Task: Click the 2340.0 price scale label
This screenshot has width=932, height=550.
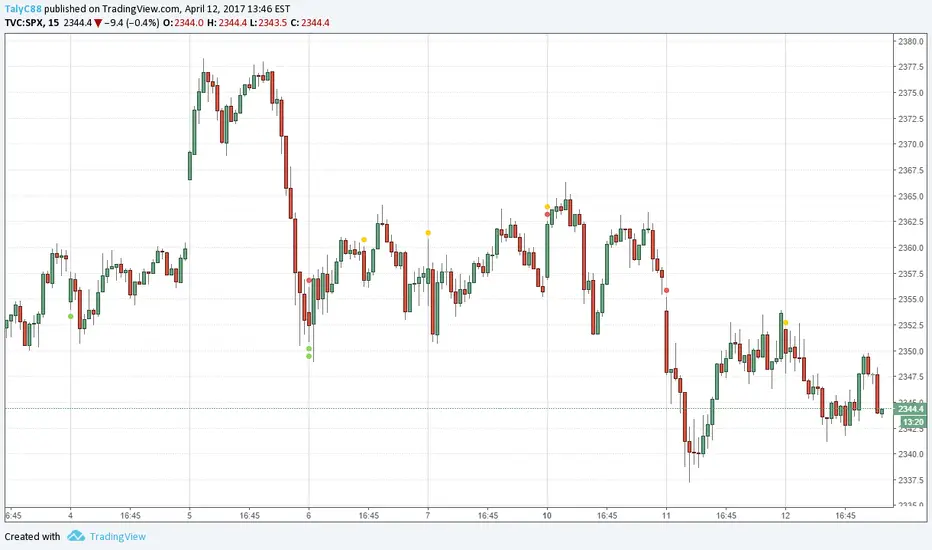Action: point(912,454)
